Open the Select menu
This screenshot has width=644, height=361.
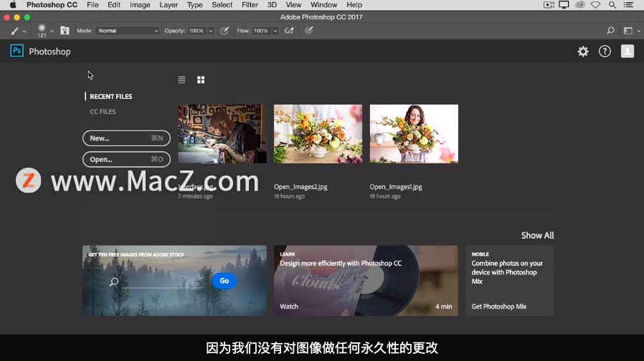coord(222,5)
